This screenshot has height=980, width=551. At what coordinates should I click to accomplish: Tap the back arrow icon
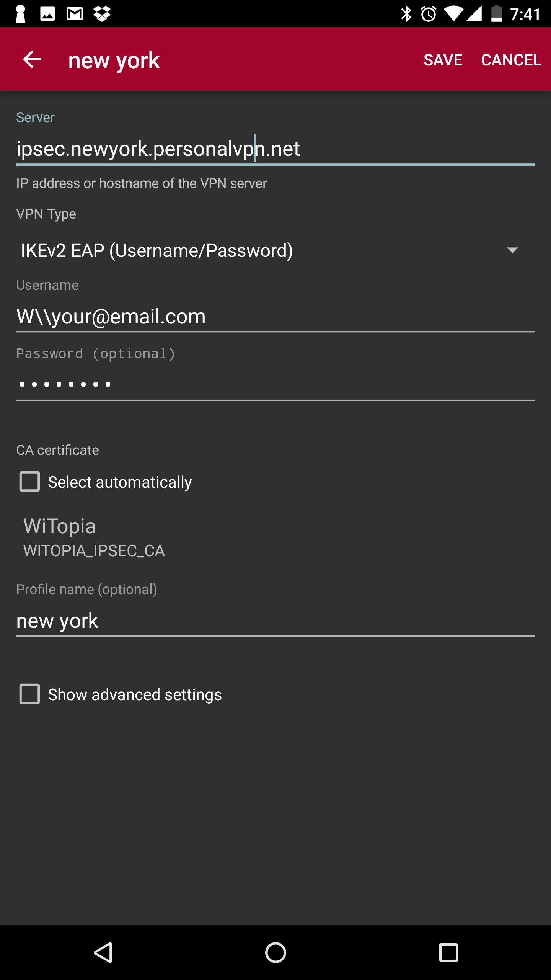32,60
